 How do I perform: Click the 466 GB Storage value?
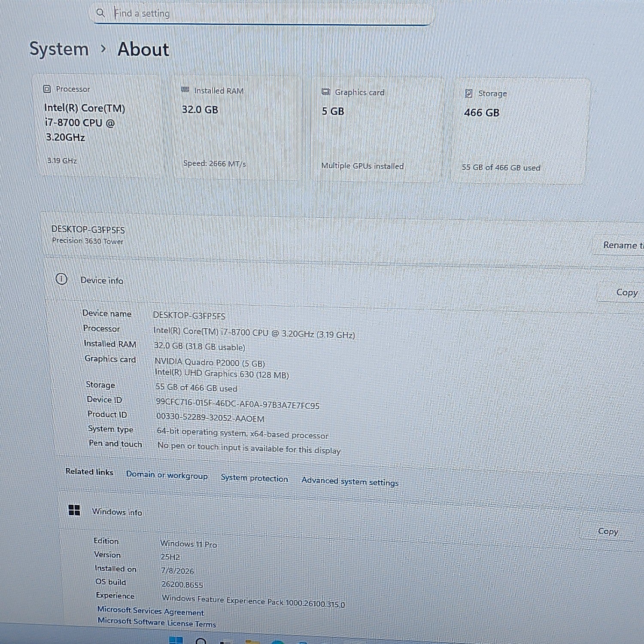pyautogui.click(x=482, y=112)
